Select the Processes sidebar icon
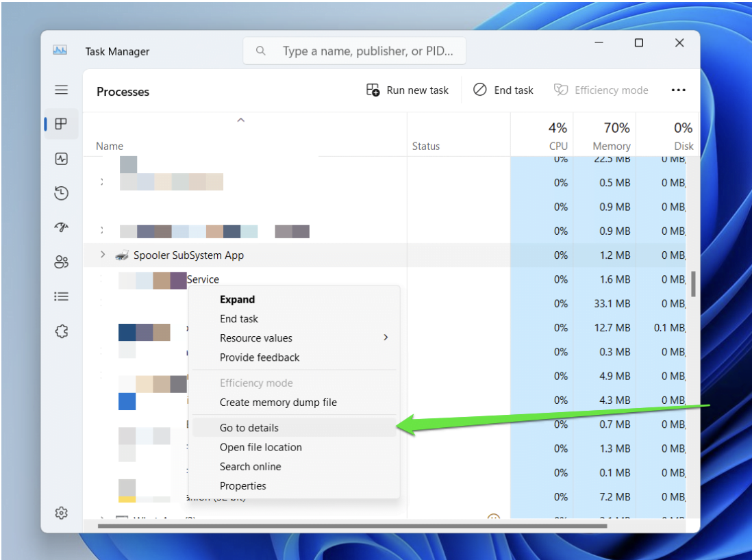The width and height of the screenshot is (752, 560). click(x=61, y=123)
